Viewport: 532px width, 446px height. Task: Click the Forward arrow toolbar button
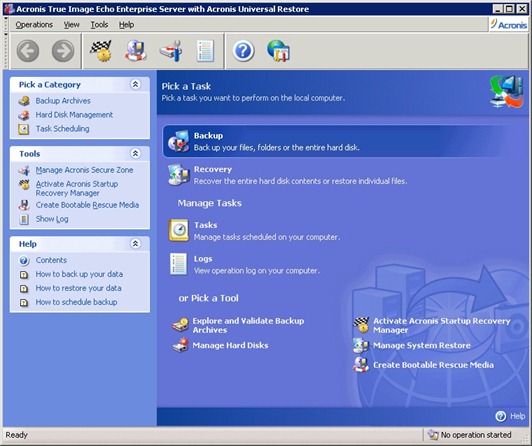[x=63, y=51]
